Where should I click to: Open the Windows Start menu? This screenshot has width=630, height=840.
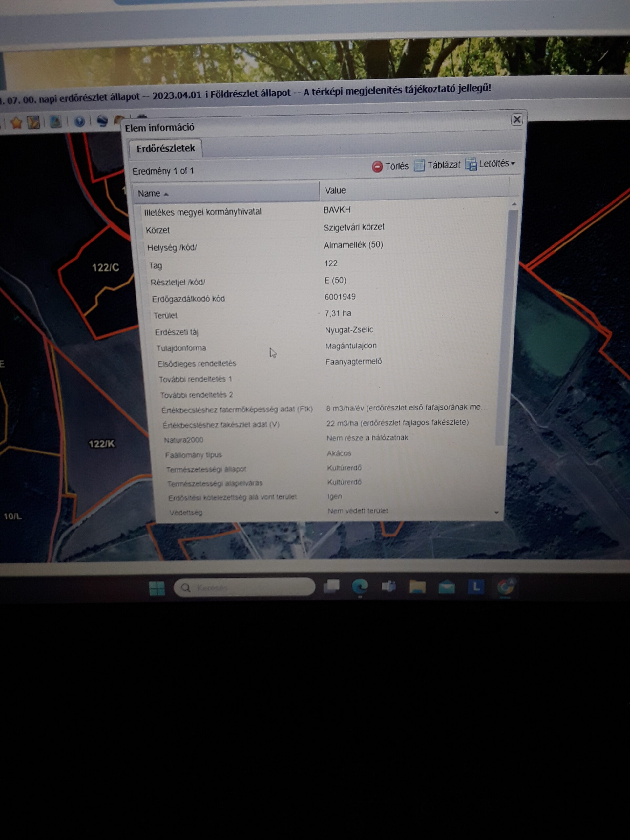(157, 588)
